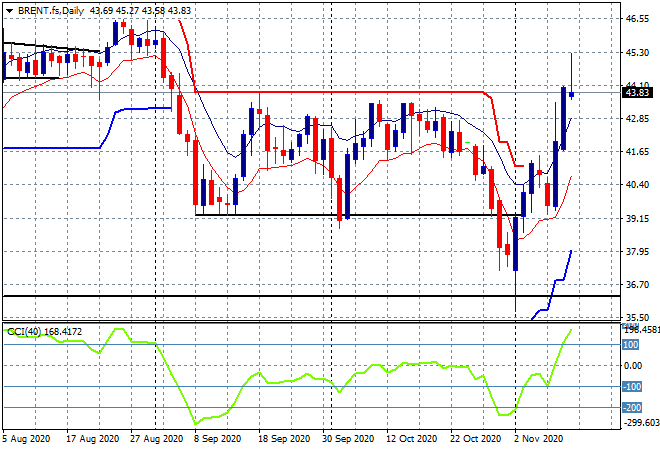Click the 22 Oct 2020 date label
This screenshot has height=450, width=660.
pyautogui.click(x=476, y=439)
